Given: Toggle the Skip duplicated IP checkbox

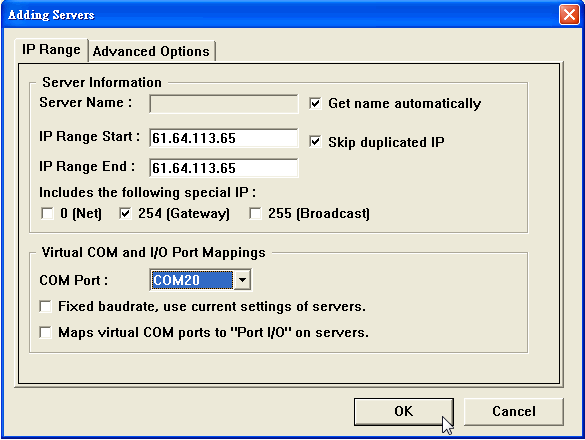Looking at the screenshot, I should tap(315, 142).
